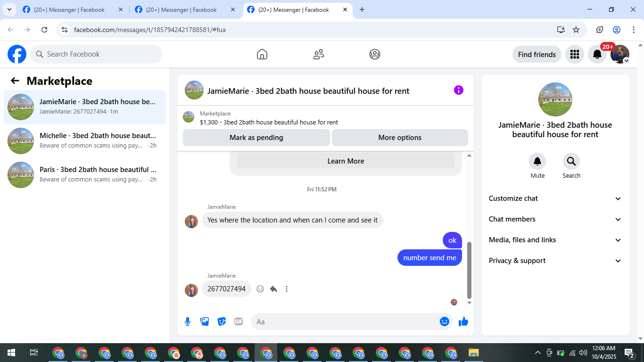Attach a photo using the image icon
This screenshot has height=362, width=644.
click(x=205, y=321)
